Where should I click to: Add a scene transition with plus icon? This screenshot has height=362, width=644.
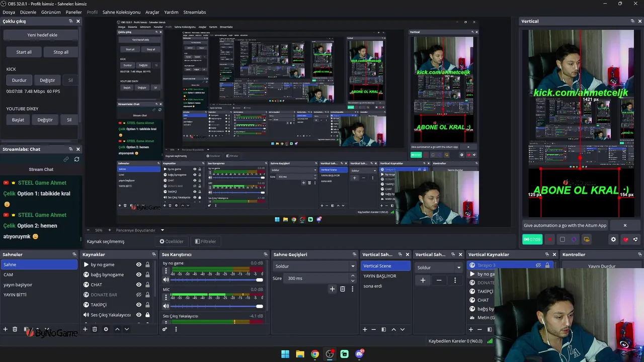pos(332,289)
